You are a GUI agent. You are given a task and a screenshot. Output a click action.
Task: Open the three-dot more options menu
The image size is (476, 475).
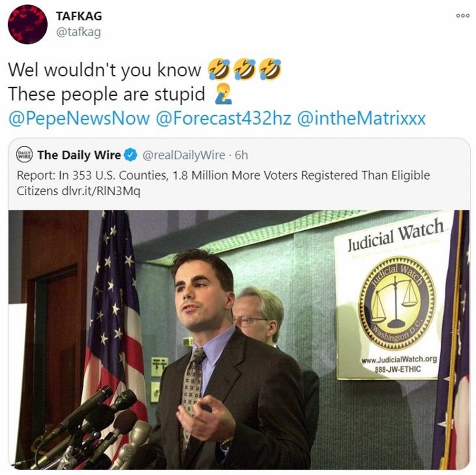tap(463, 16)
